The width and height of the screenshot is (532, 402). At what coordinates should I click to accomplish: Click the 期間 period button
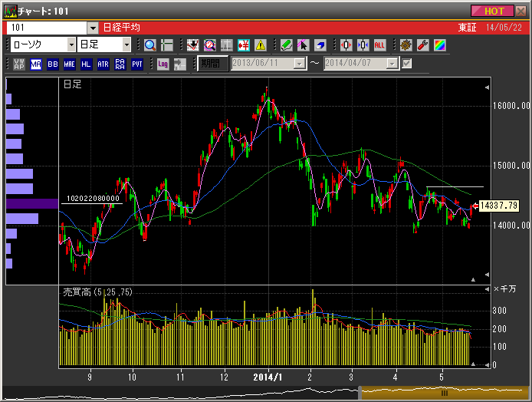[x=212, y=64]
